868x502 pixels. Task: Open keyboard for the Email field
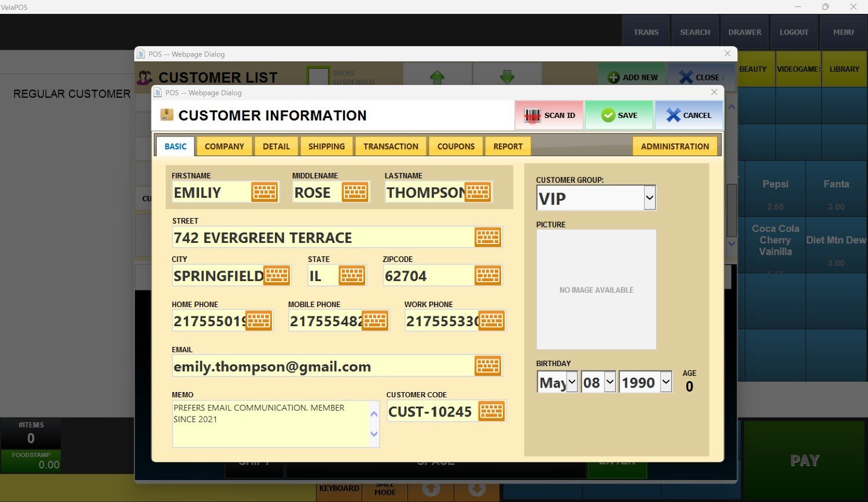click(x=487, y=366)
